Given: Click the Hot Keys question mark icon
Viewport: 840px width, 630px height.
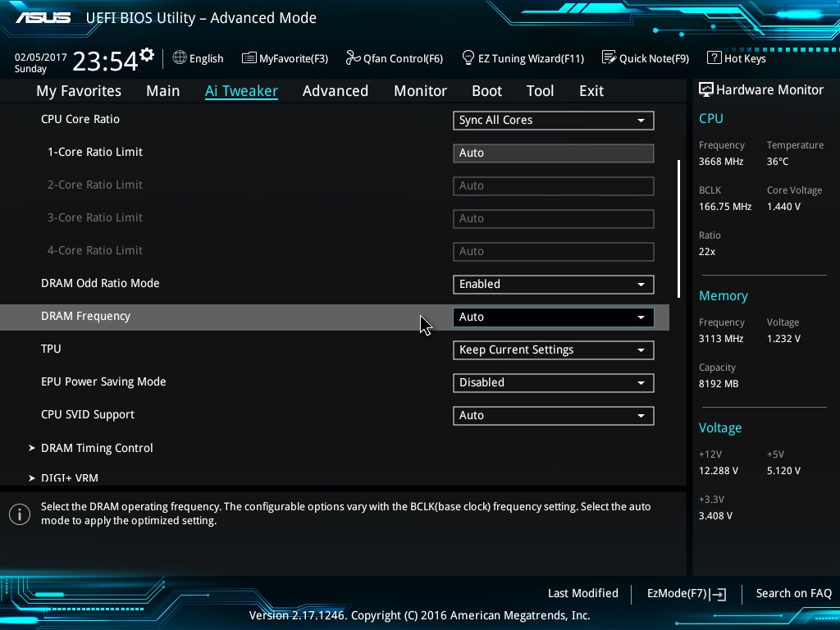Looking at the screenshot, I should [x=714, y=57].
